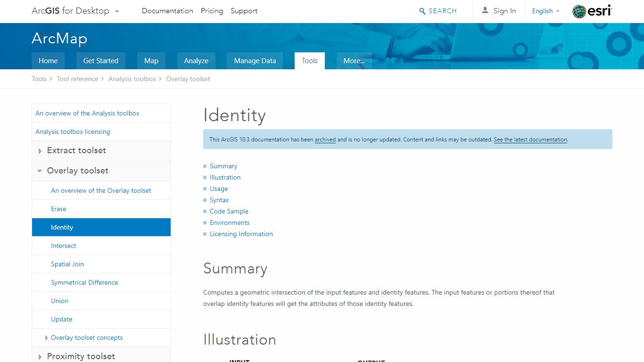
Task: Jump to the Usage section
Action: click(x=219, y=189)
